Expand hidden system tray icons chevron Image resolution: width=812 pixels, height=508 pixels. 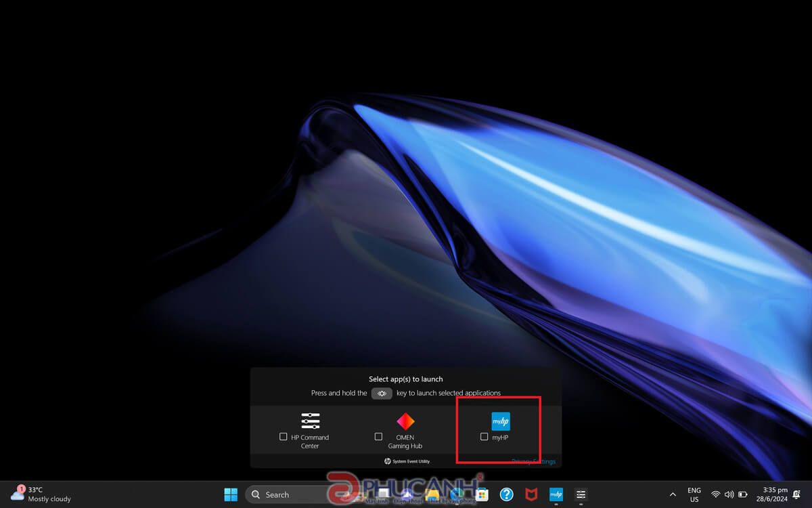point(673,494)
